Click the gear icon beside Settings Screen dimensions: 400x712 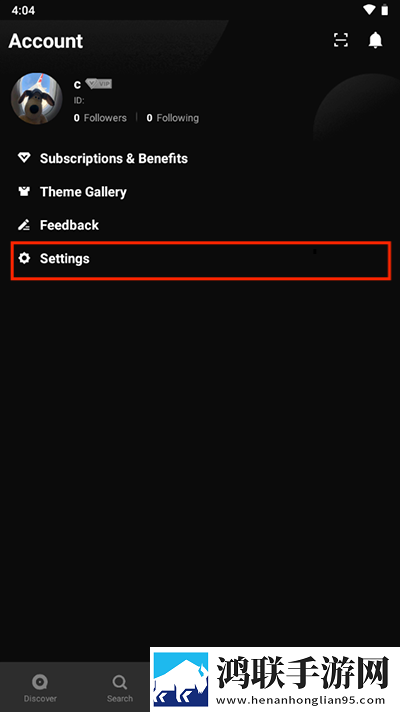[24, 258]
